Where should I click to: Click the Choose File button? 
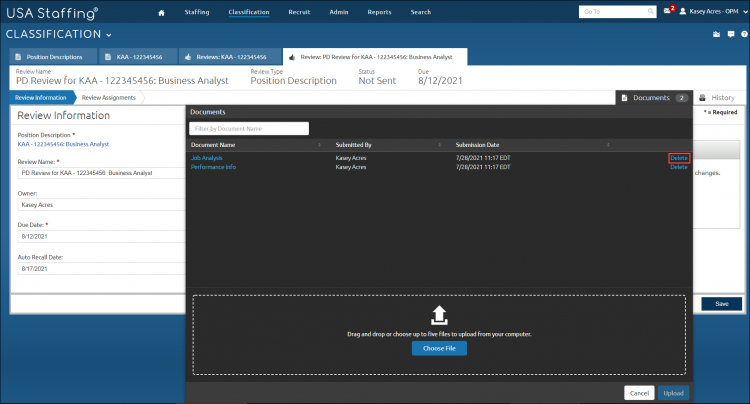click(439, 348)
